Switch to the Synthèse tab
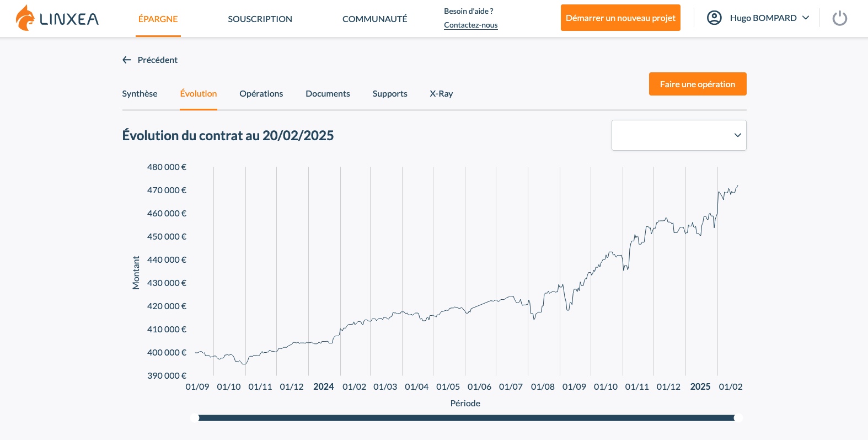Screen dimensions: 868x440 140,94
